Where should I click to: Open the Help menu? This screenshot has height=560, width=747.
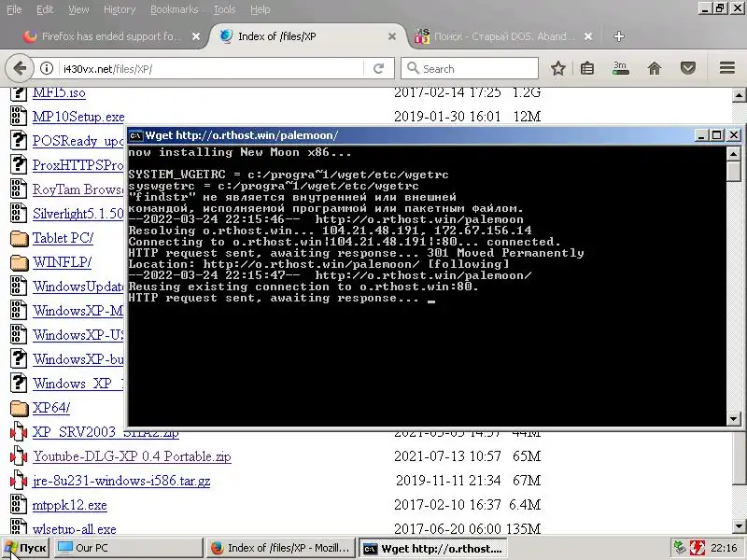click(x=261, y=9)
